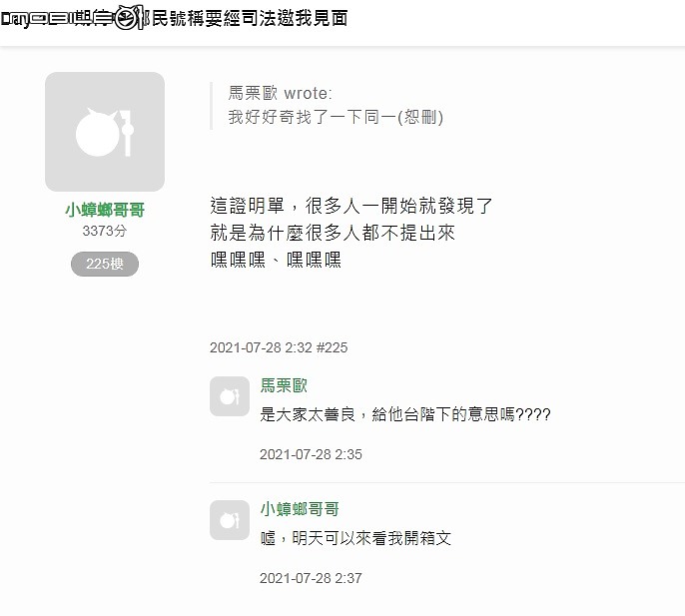Click the 225樓 floor badge
Screen dimensions: 685x616
click(x=105, y=265)
